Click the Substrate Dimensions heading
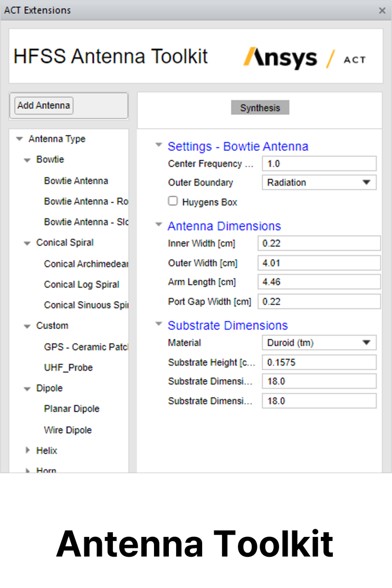The width and height of the screenshot is (392, 588). coord(228,325)
